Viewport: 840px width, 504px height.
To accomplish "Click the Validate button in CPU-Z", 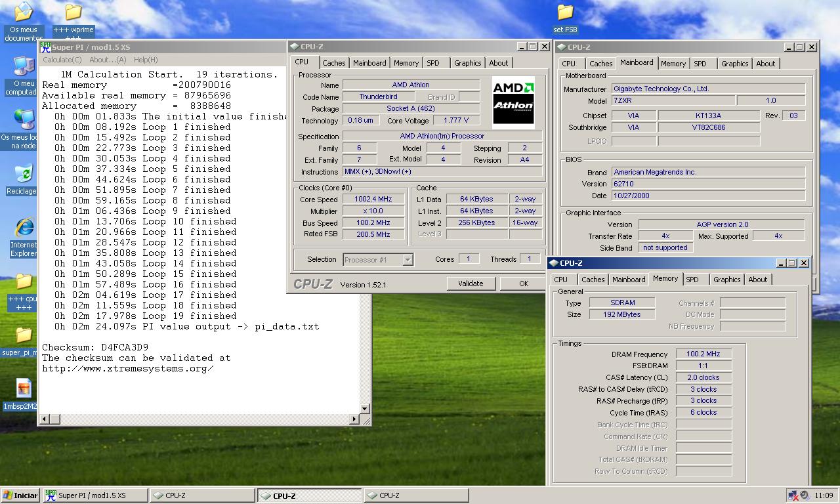I will pyautogui.click(x=471, y=283).
